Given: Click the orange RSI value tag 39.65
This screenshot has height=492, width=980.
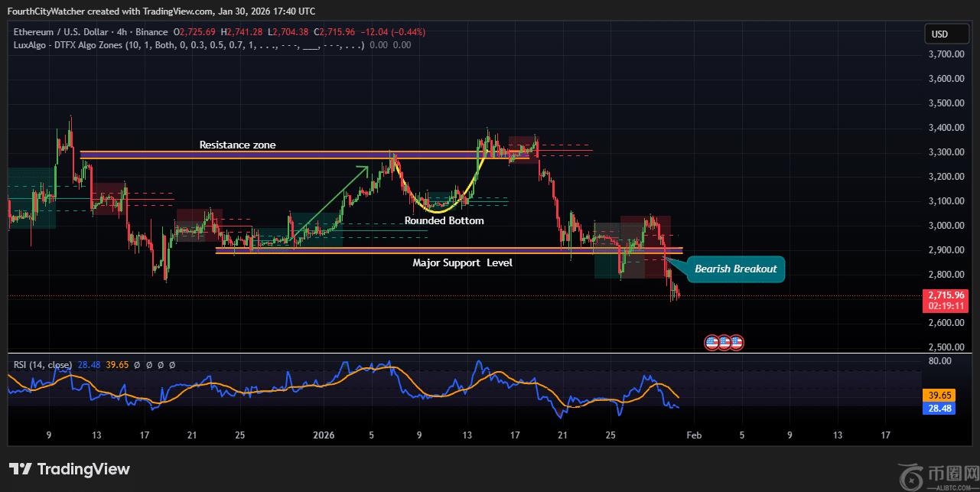Looking at the screenshot, I should (939, 396).
